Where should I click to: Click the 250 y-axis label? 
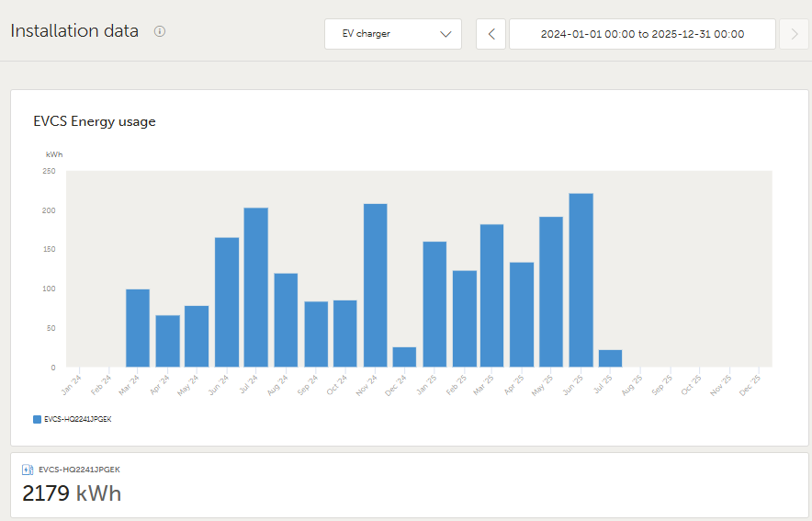click(x=49, y=171)
